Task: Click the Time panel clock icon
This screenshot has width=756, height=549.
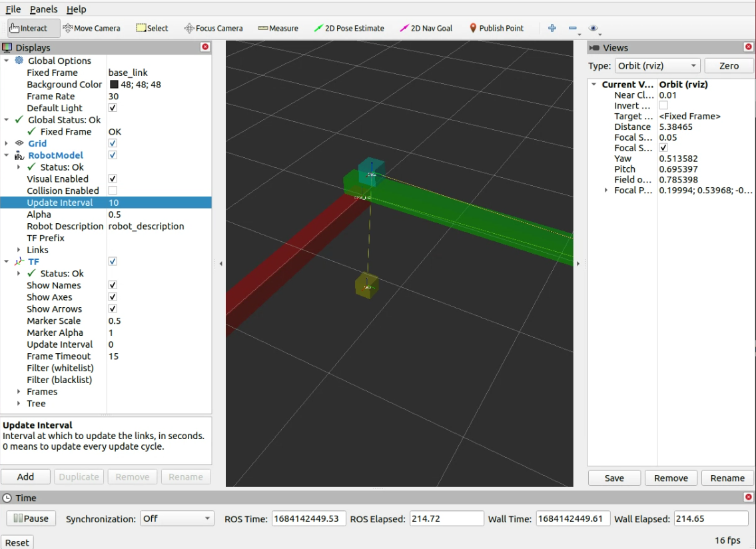Action: [7, 498]
